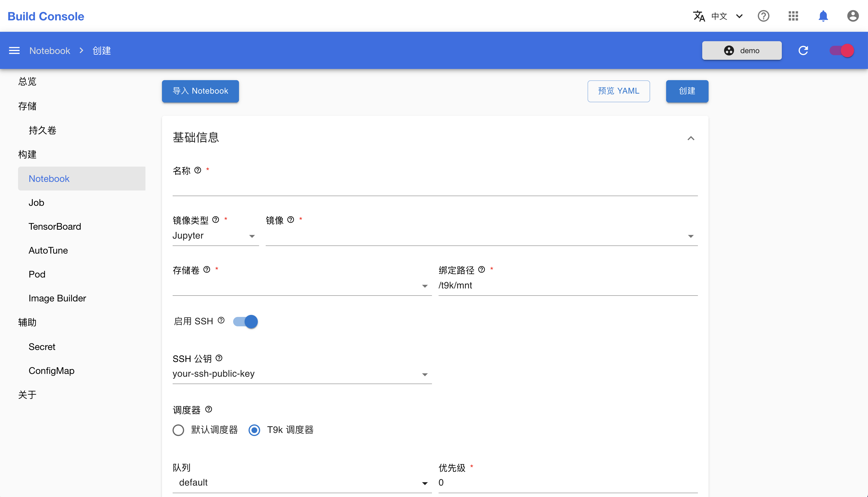Select 默认调度器 radio button

click(178, 430)
